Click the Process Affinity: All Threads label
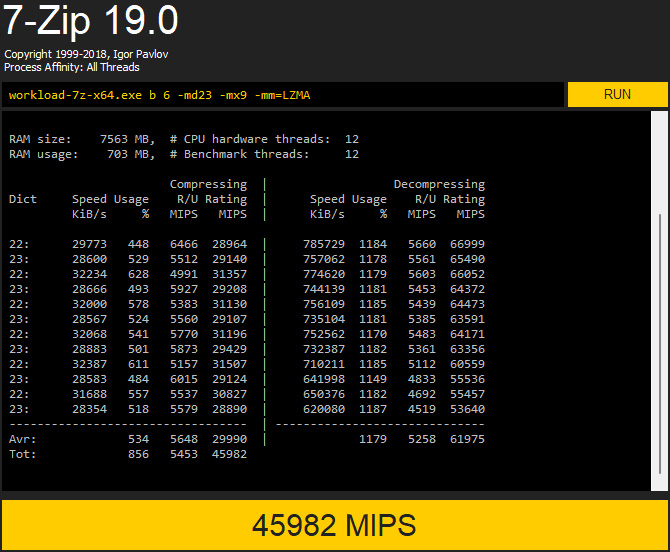Viewport: 670px width, 552px height. [72, 68]
